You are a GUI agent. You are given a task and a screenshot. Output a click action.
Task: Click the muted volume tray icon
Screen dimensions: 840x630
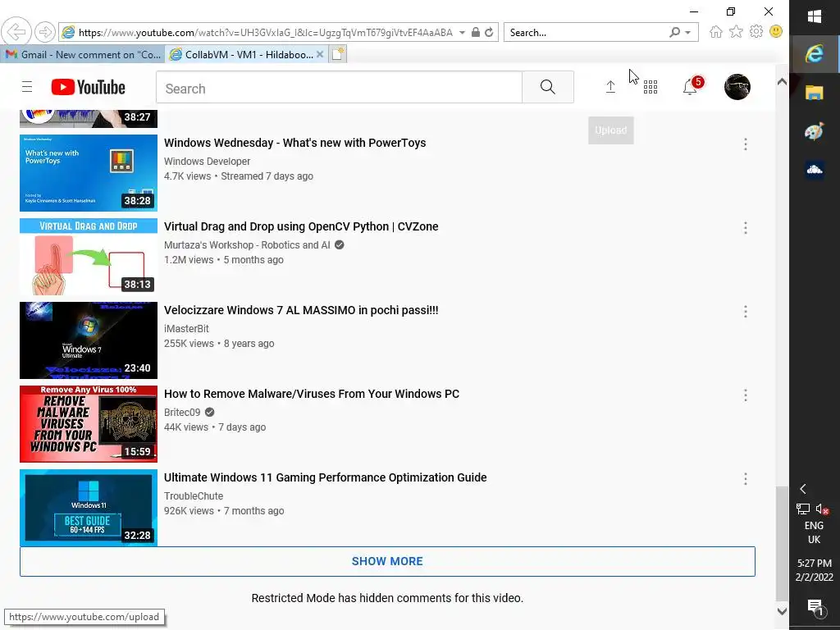pyautogui.click(x=822, y=509)
